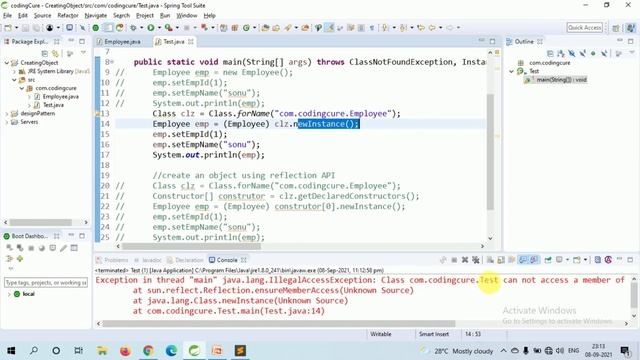Image resolution: width=640 pixels, height=360 pixels.
Task: Toggle Link with Editor in Package Explorer
Action: tap(55, 53)
